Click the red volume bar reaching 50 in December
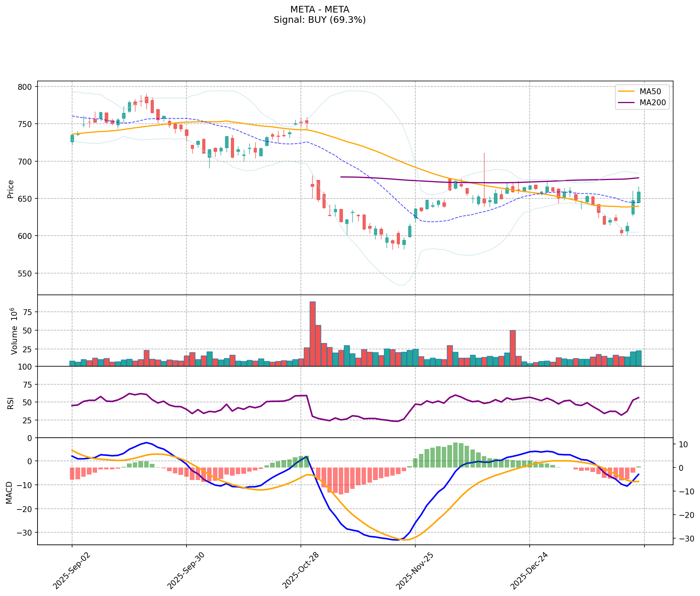 [512, 348]
